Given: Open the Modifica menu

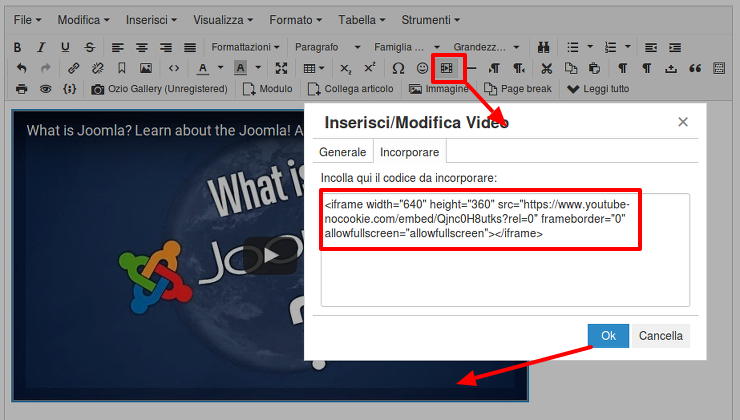Looking at the screenshot, I should [84, 20].
